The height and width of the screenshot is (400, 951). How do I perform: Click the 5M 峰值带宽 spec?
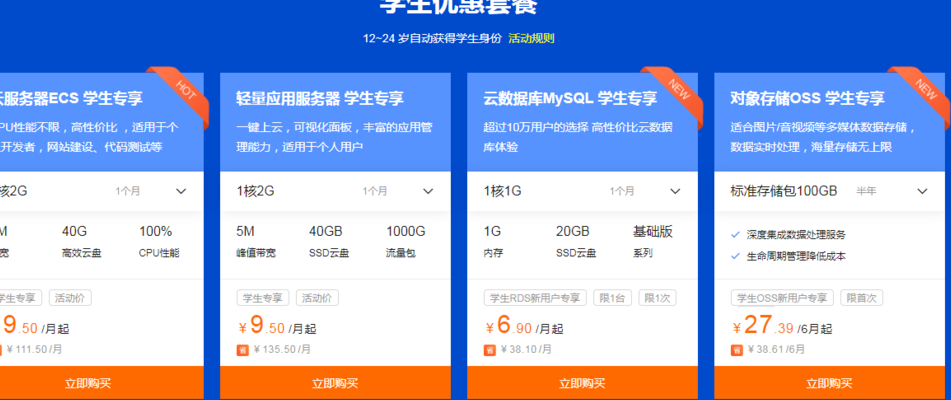255,242
